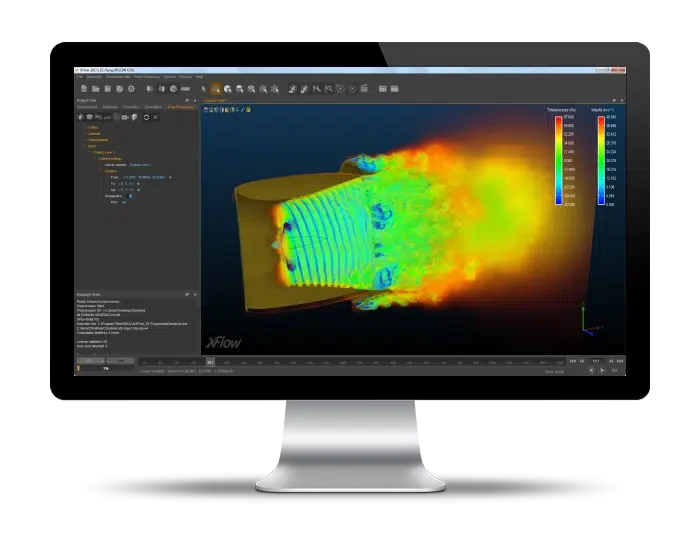Open the settings gear in the toolbar

[132, 89]
